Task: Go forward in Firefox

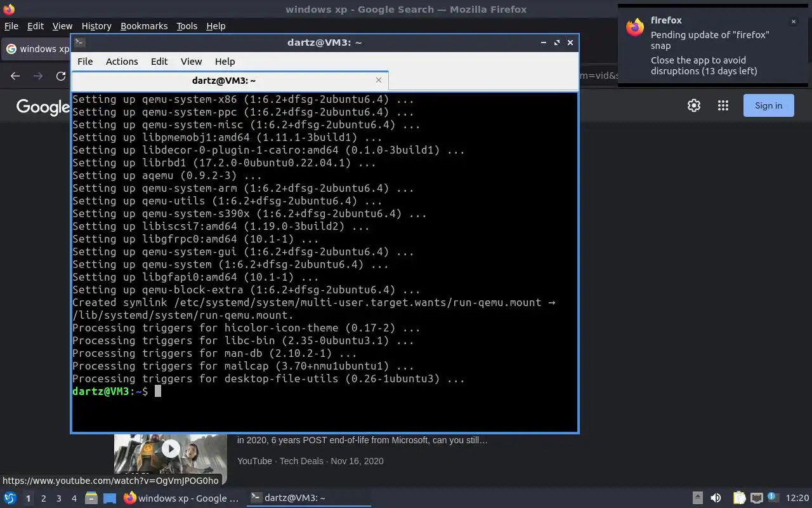Action: point(38,76)
